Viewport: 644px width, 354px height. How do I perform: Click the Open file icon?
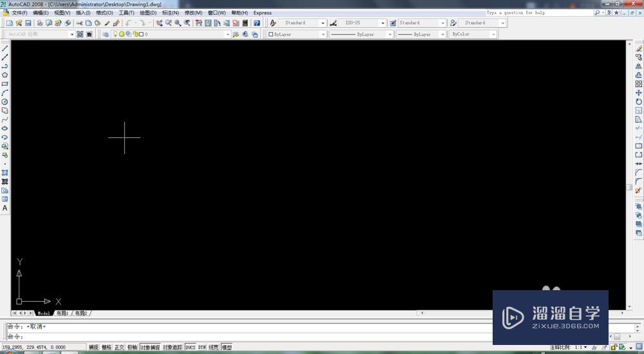(19, 23)
